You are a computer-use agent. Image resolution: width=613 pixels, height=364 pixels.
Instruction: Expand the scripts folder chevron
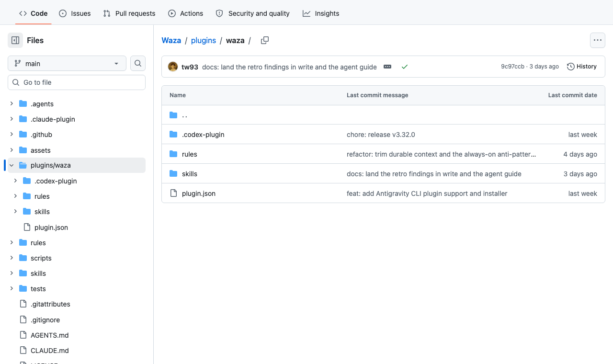11,258
